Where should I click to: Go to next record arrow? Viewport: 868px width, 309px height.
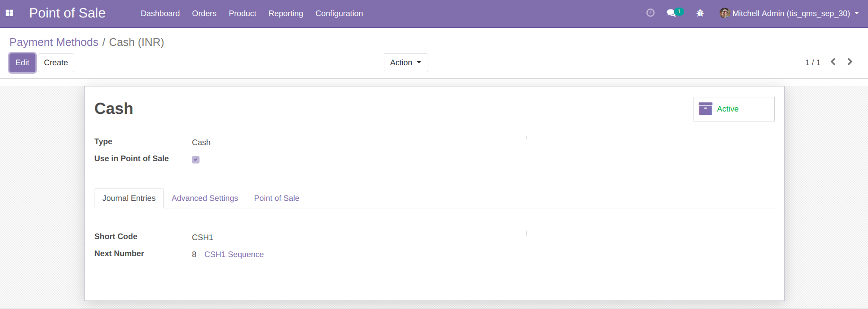[850, 62]
